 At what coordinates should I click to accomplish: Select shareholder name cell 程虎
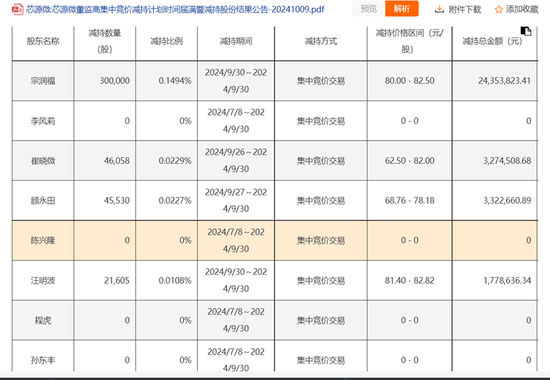click(43, 320)
